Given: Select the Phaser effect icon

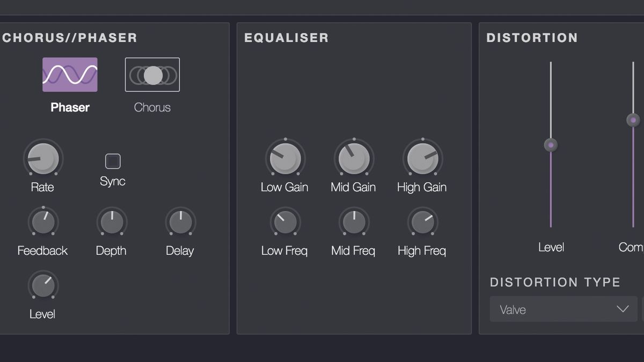Looking at the screenshot, I should (69, 75).
